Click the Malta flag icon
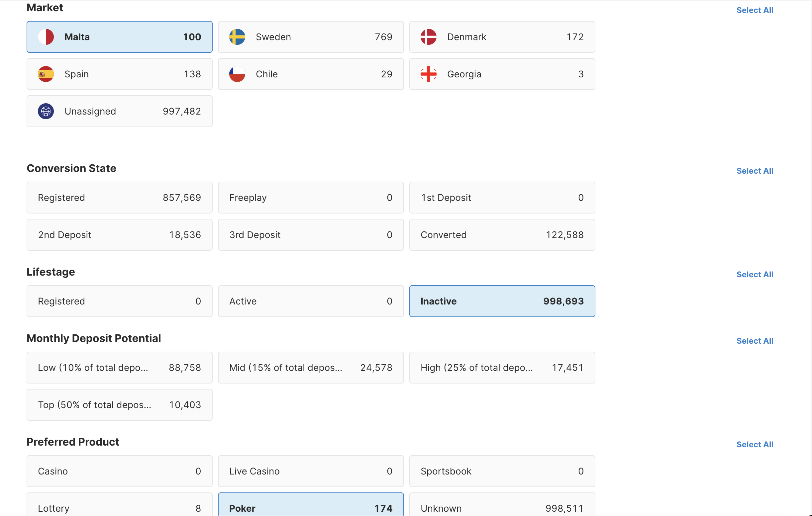The width and height of the screenshot is (812, 516). (x=46, y=37)
